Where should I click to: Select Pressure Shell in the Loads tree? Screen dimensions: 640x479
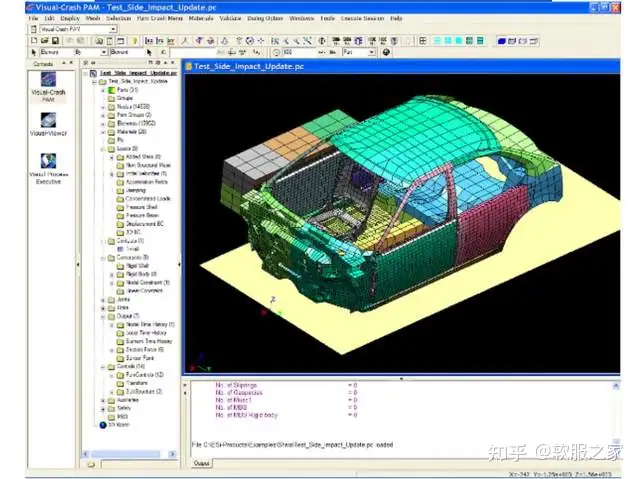pyautogui.click(x=142, y=207)
